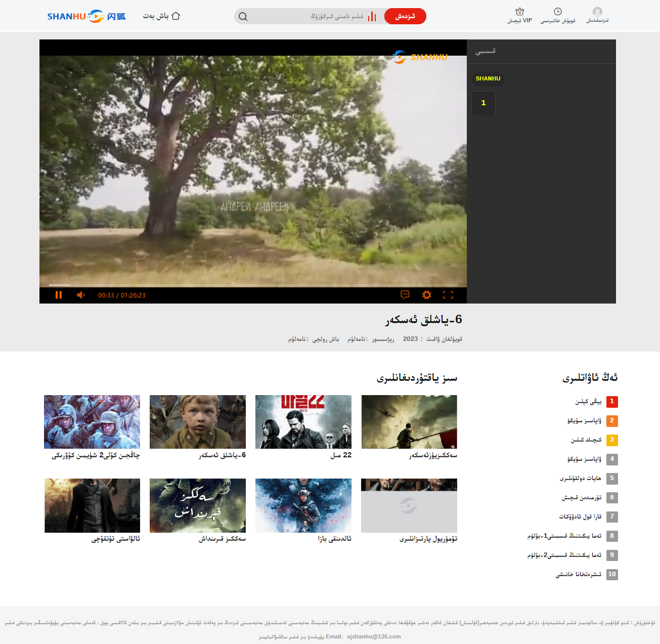This screenshot has height=644, width=660.
Task: Open the VIP crown icon
Action: (x=519, y=12)
